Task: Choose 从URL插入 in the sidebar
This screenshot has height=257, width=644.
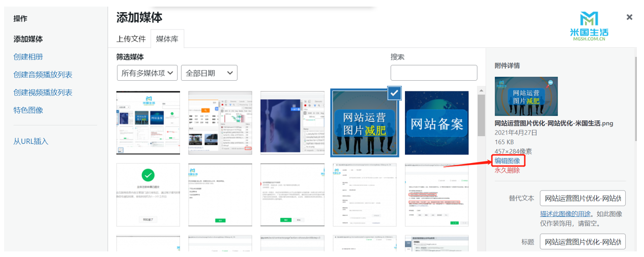Action: (31, 141)
